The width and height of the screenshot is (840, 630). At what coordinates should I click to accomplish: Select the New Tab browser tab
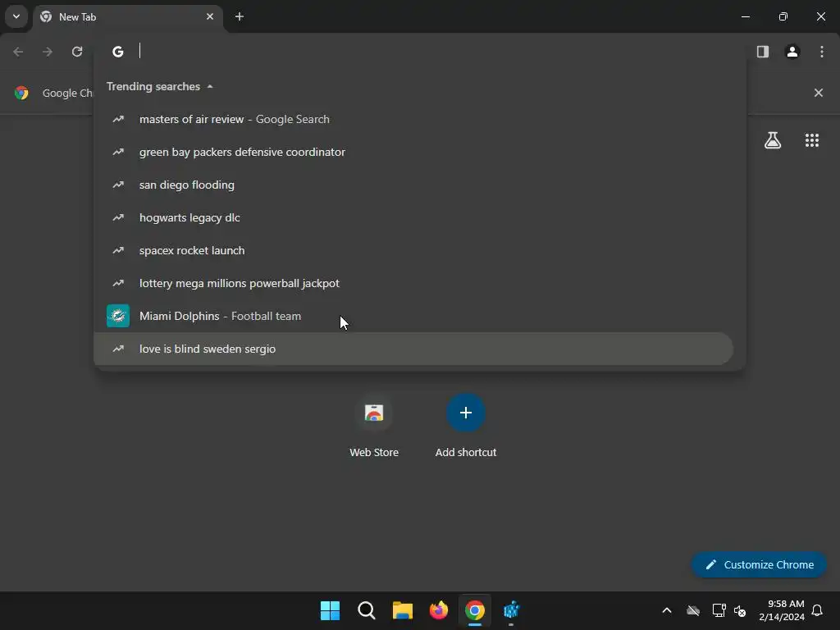129,17
